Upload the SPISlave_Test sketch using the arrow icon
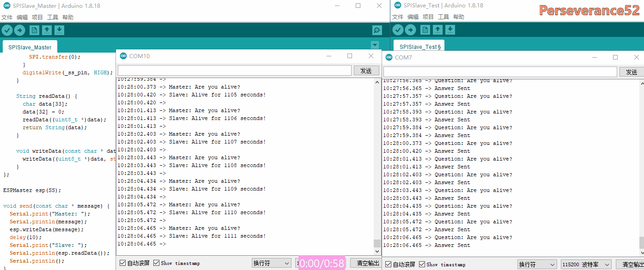Screen dimensions: 644x270 tap(410, 30)
